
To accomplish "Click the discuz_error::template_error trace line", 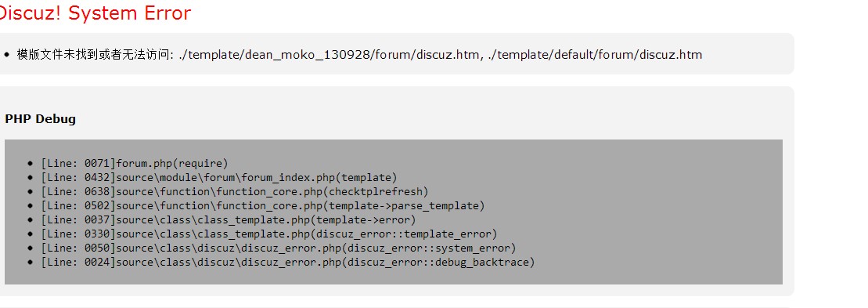I will pos(269,234).
